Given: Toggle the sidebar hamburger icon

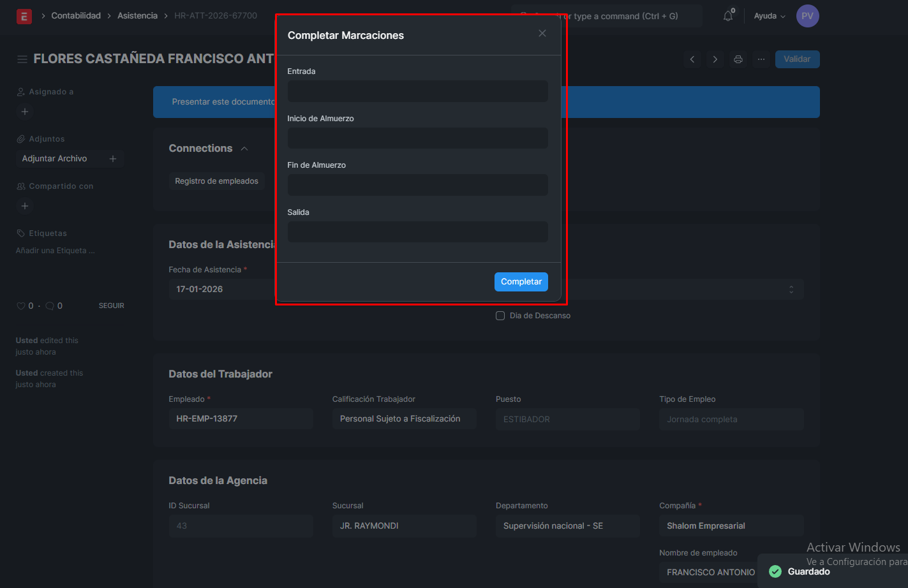Looking at the screenshot, I should click(22, 59).
